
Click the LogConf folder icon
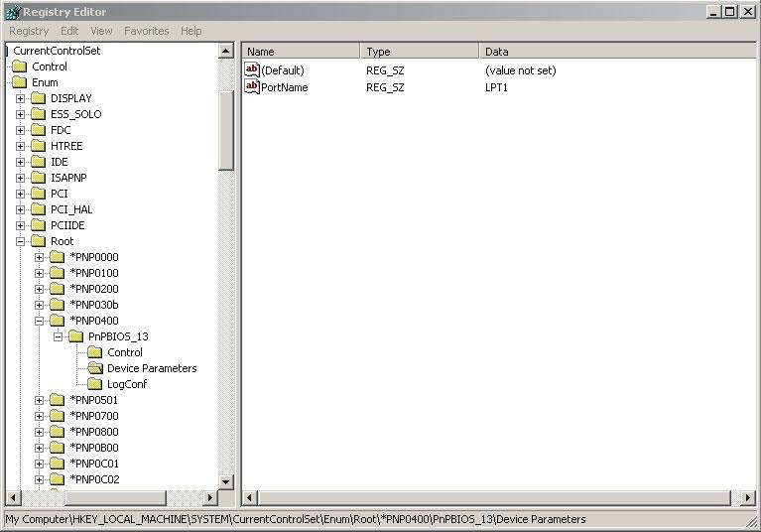[95, 384]
